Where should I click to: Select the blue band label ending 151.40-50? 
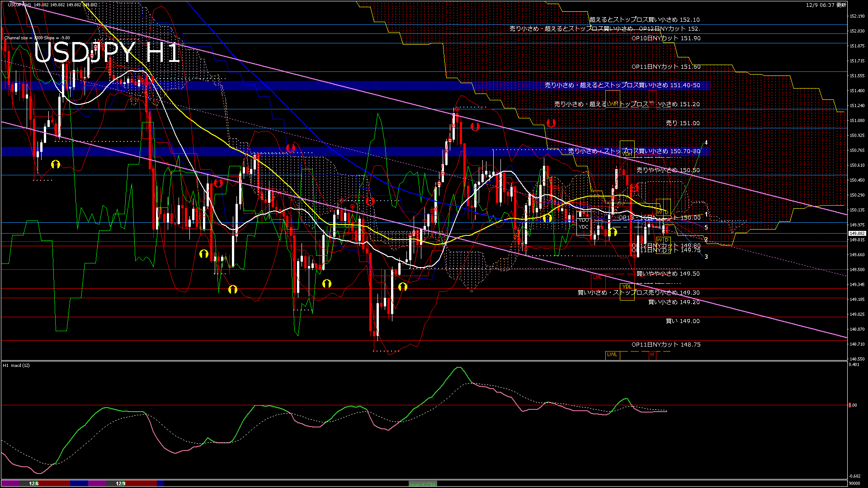[623, 85]
